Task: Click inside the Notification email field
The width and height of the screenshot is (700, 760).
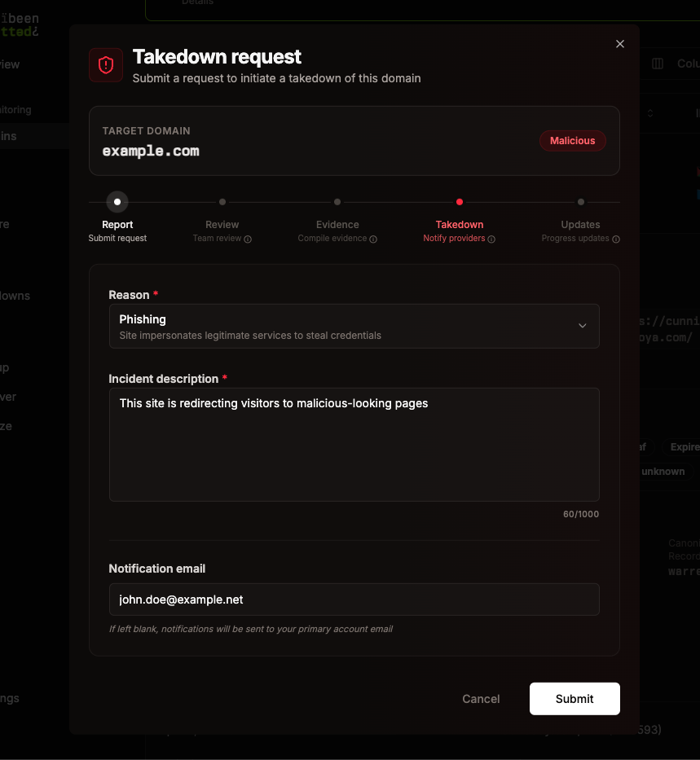Action: [354, 599]
